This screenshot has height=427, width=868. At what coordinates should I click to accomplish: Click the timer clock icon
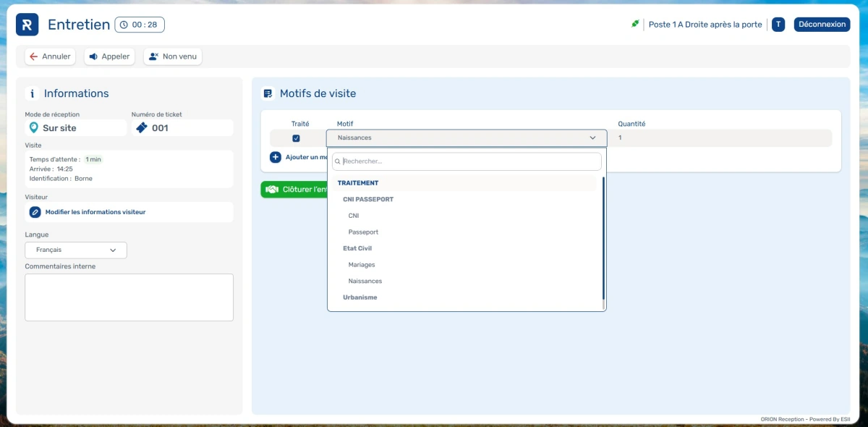(x=124, y=25)
